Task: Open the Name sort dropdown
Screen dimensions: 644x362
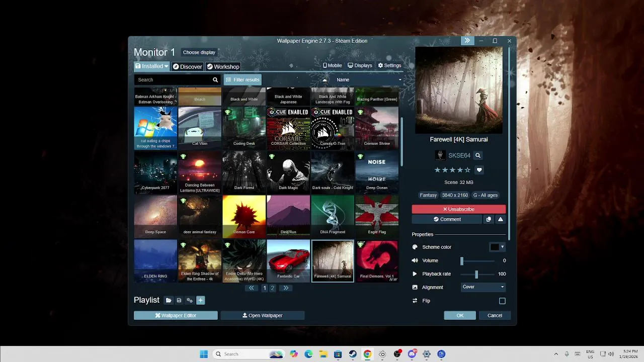Action: point(370,79)
